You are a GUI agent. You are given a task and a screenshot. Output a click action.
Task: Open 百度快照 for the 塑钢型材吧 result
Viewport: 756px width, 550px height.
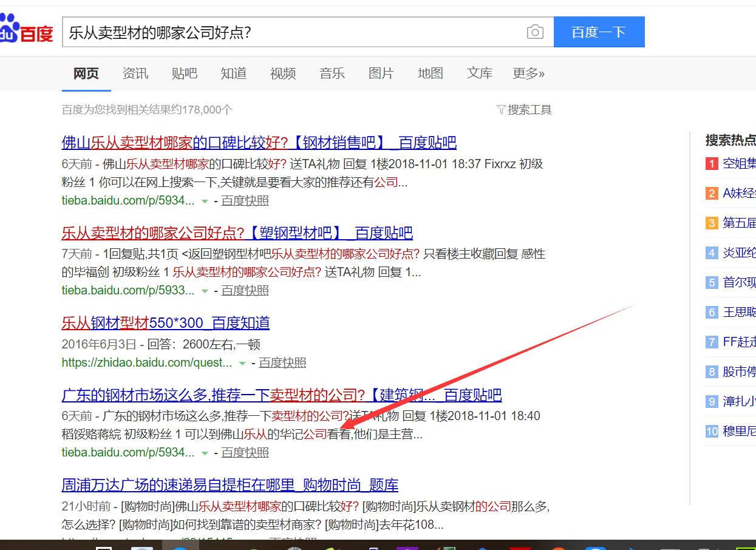(x=245, y=291)
